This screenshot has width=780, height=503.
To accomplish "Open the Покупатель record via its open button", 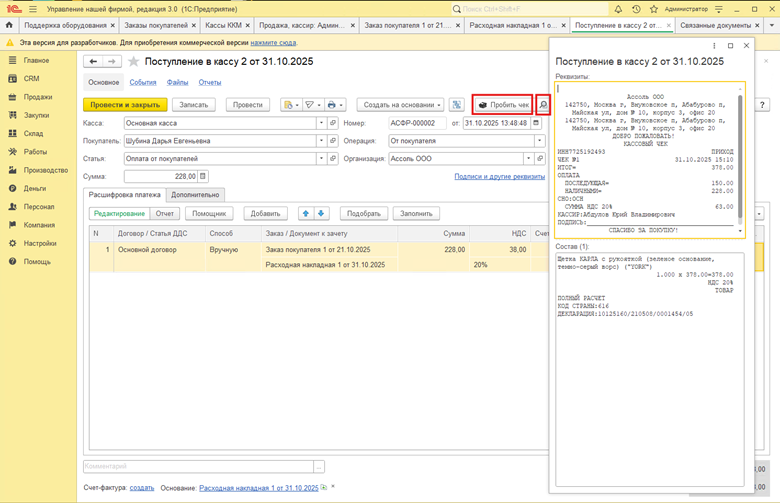I will point(333,141).
